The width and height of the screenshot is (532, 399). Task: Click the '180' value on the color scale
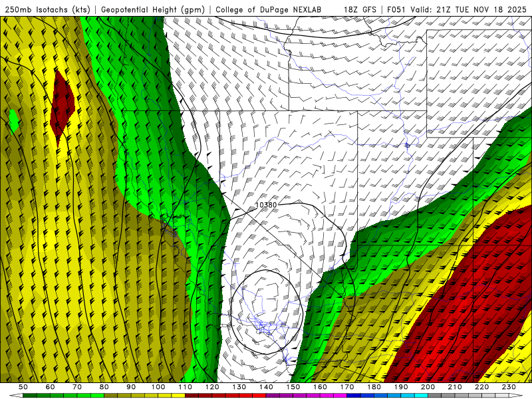coord(374,387)
